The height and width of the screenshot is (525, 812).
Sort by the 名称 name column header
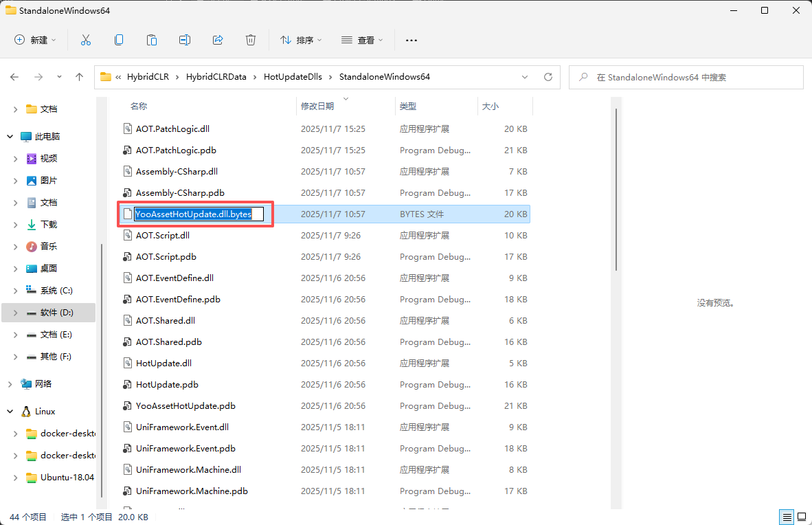139,106
